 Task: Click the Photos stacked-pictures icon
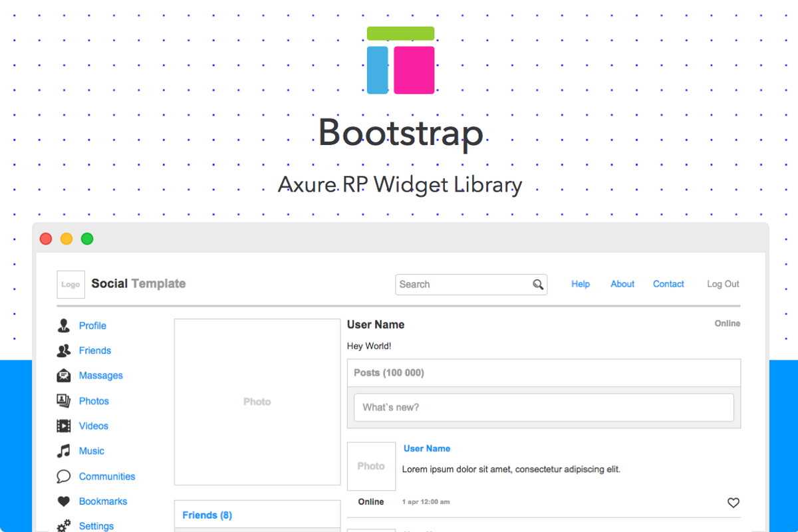[x=64, y=400]
